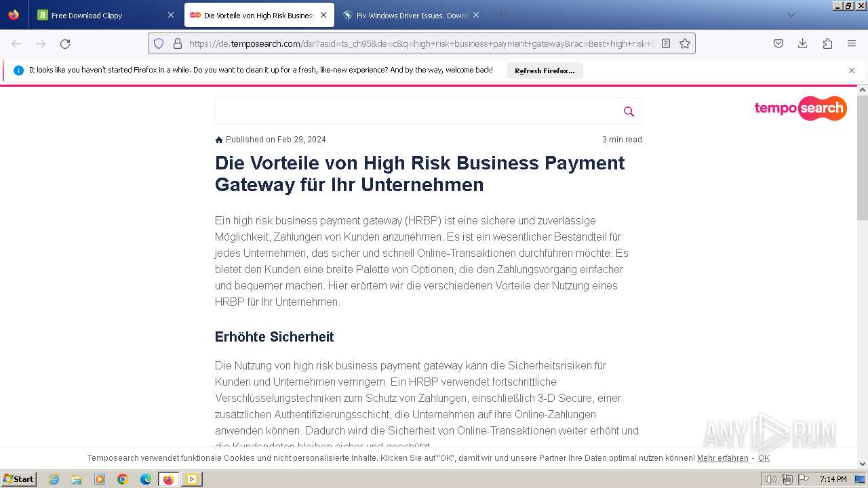Click the article headline Die Vorteile von High Risk

pos(420,174)
